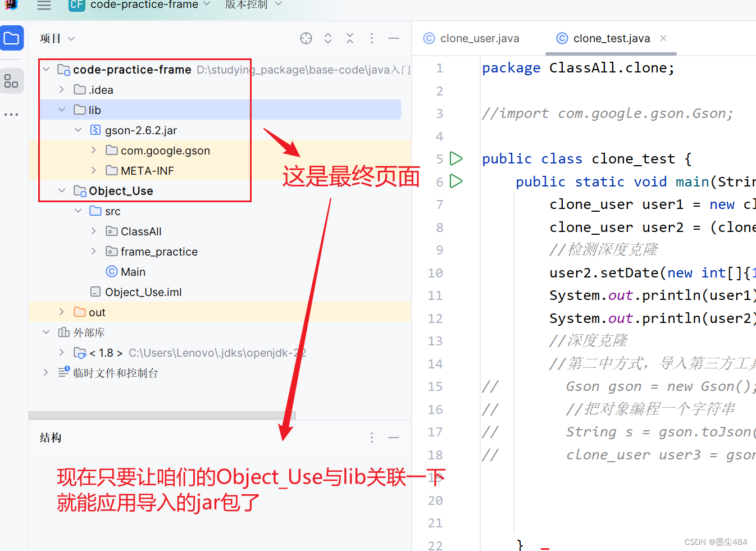Open Project panel options via the three-dot icon

point(372,38)
